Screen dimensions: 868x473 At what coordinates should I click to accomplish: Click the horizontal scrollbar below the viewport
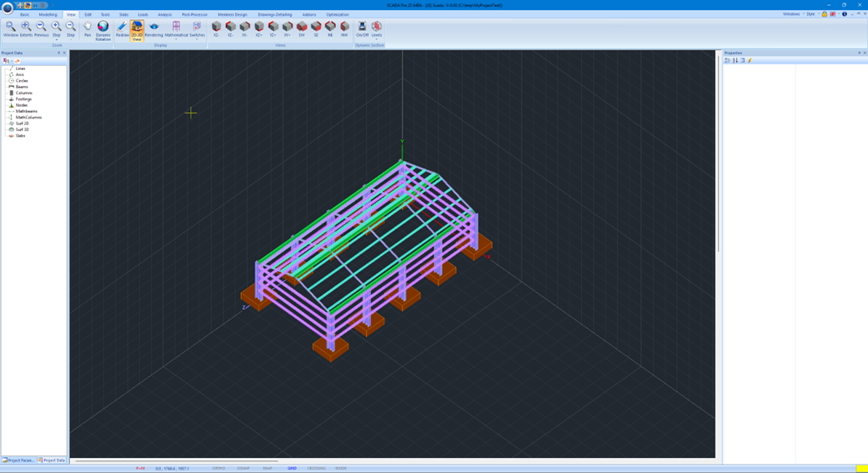[177, 460]
